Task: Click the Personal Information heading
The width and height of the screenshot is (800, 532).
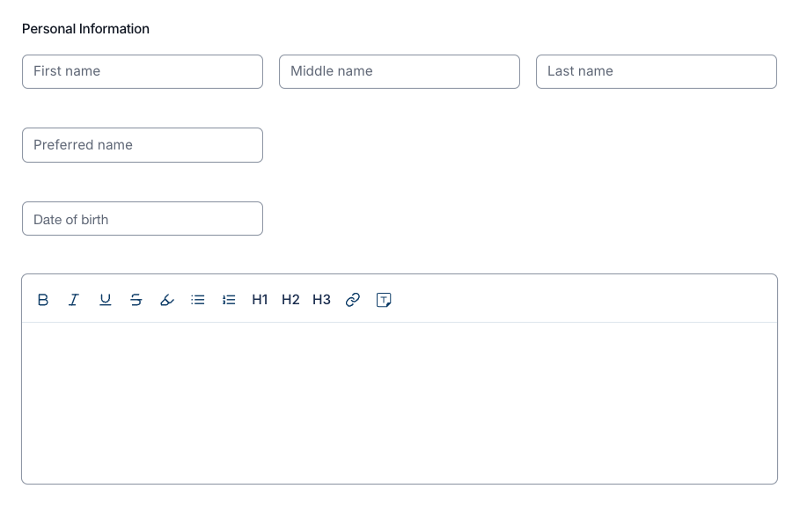Action: 85,29
